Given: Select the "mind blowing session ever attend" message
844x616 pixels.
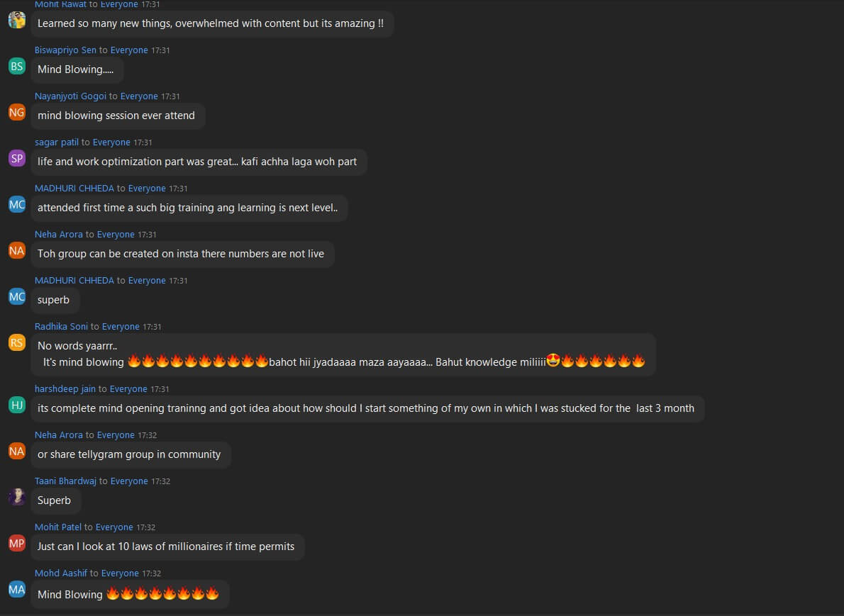Looking at the screenshot, I should [x=116, y=116].
